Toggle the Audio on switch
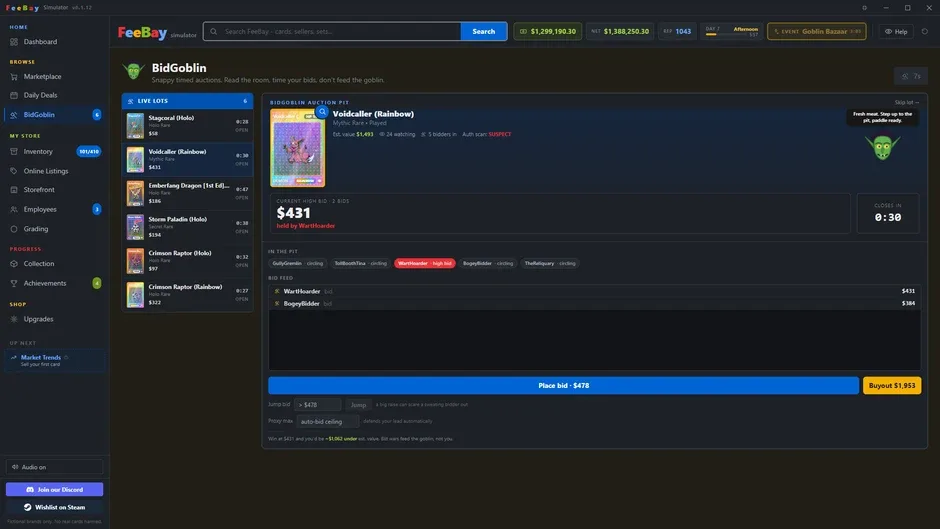Viewport: 940px width, 529px height. [x=54, y=467]
